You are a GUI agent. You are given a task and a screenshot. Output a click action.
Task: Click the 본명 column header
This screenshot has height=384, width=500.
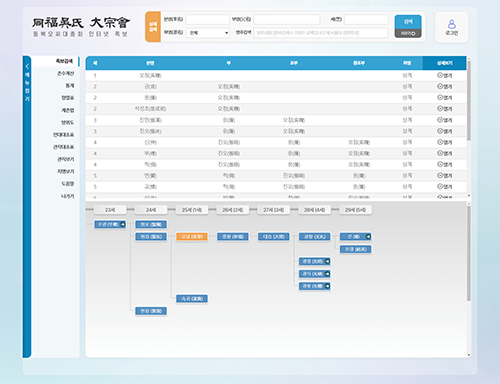[150, 63]
